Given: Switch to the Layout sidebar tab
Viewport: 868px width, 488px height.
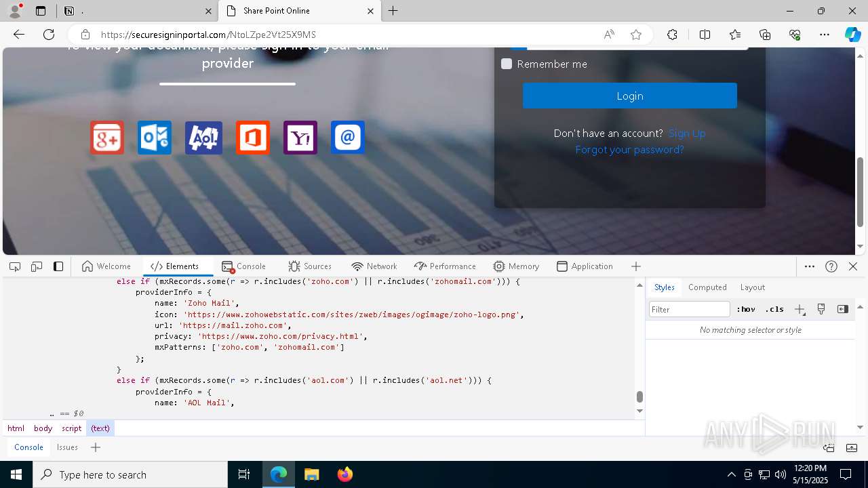Looking at the screenshot, I should click(x=753, y=287).
